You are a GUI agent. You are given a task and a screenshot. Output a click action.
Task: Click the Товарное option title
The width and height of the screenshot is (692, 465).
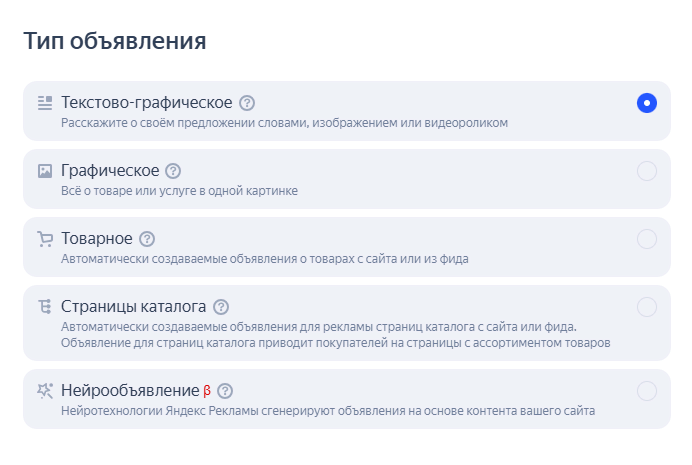(x=97, y=239)
